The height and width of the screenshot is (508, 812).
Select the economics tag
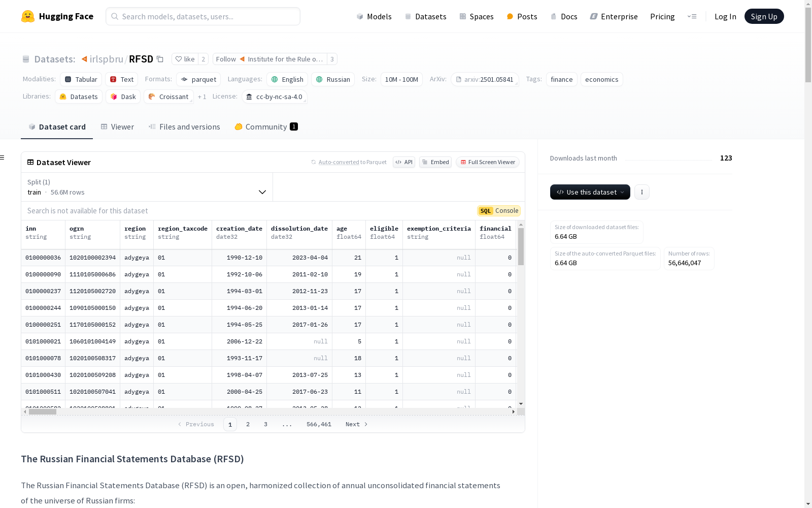pyautogui.click(x=602, y=79)
